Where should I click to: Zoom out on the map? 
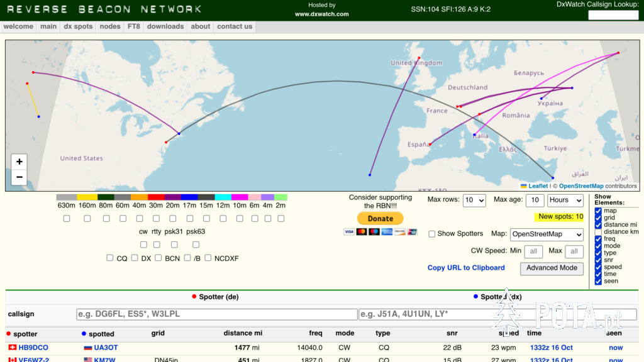(x=19, y=177)
